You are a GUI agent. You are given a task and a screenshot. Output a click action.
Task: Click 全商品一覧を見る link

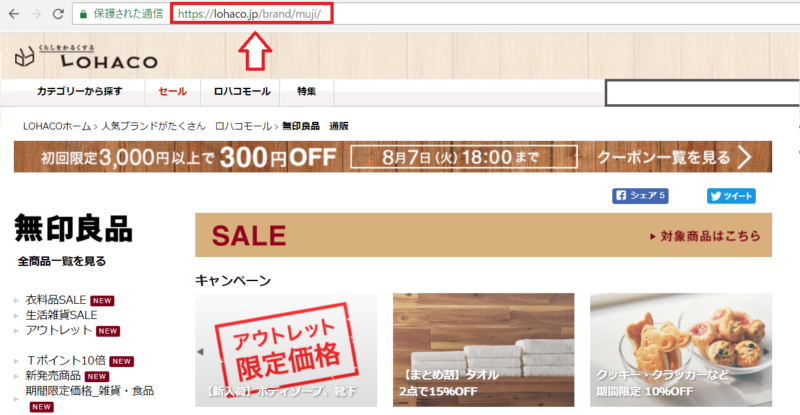62,261
